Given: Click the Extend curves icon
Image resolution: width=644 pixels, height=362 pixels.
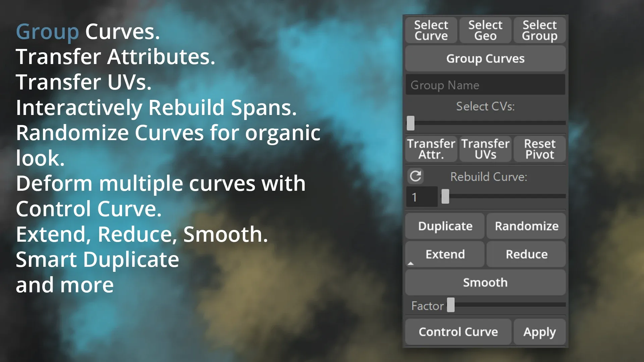Looking at the screenshot, I should tap(444, 254).
